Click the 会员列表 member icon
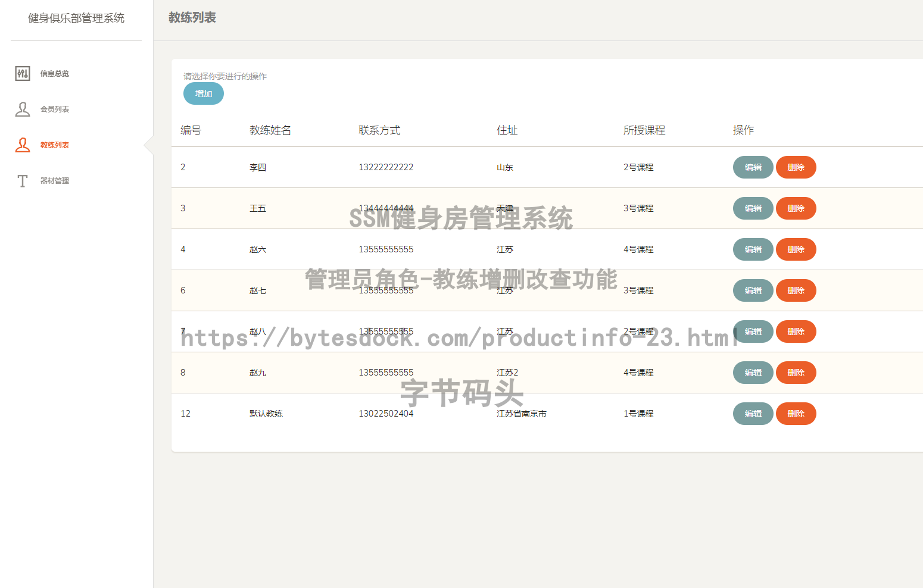923x588 pixels. pos(23,110)
